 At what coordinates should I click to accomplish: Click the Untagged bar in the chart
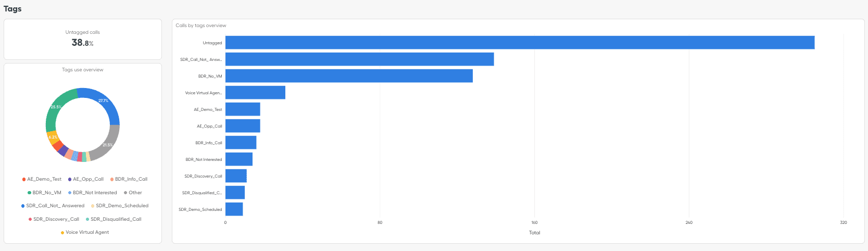click(520, 43)
